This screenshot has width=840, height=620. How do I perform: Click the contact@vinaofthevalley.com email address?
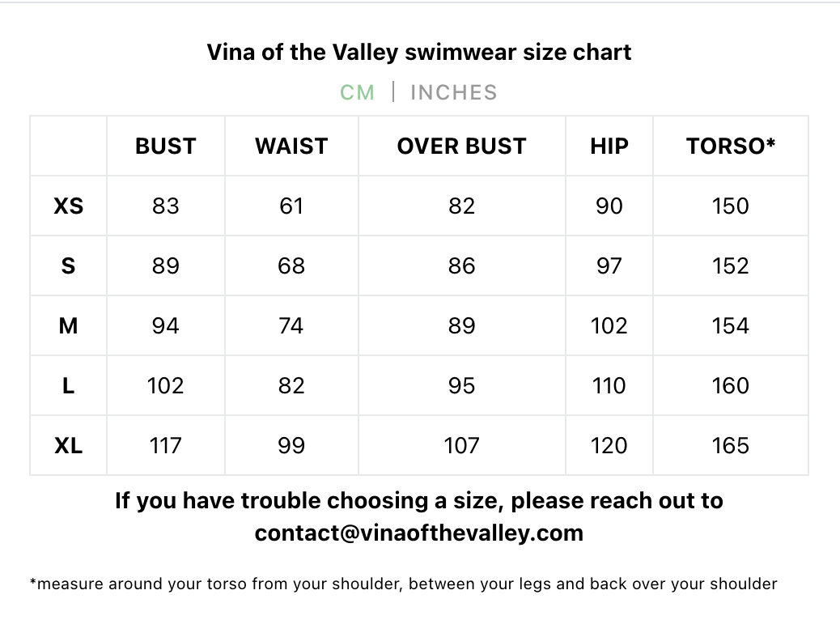[x=419, y=533]
